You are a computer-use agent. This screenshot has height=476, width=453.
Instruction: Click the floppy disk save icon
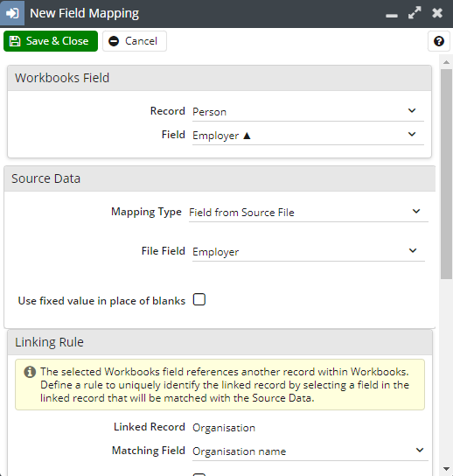coord(15,41)
